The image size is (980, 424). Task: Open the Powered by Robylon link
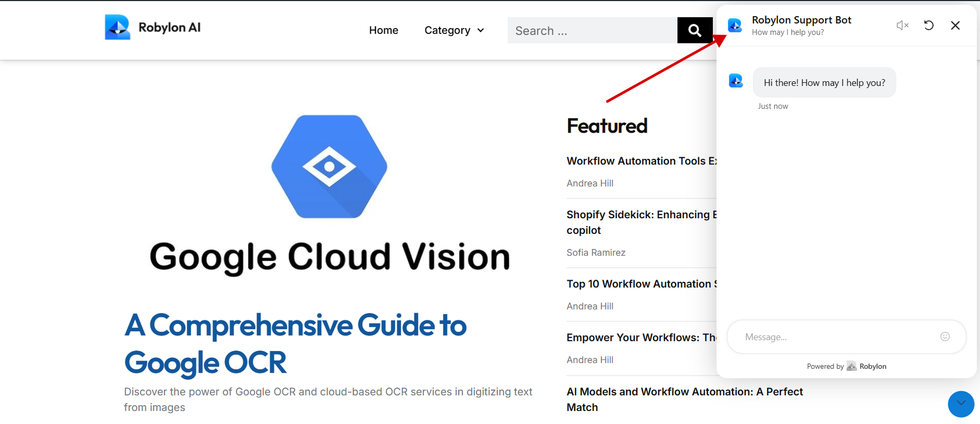pos(847,366)
